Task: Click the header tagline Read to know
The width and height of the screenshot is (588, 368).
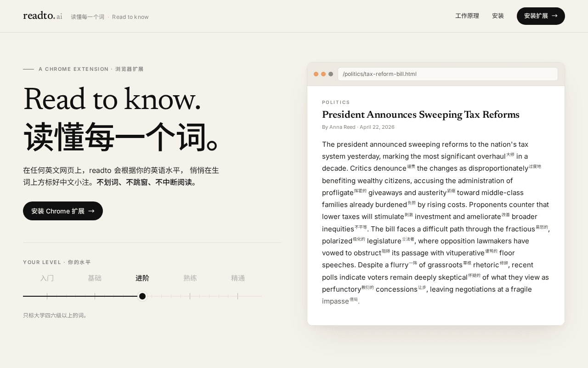Action: click(x=130, y=17)
